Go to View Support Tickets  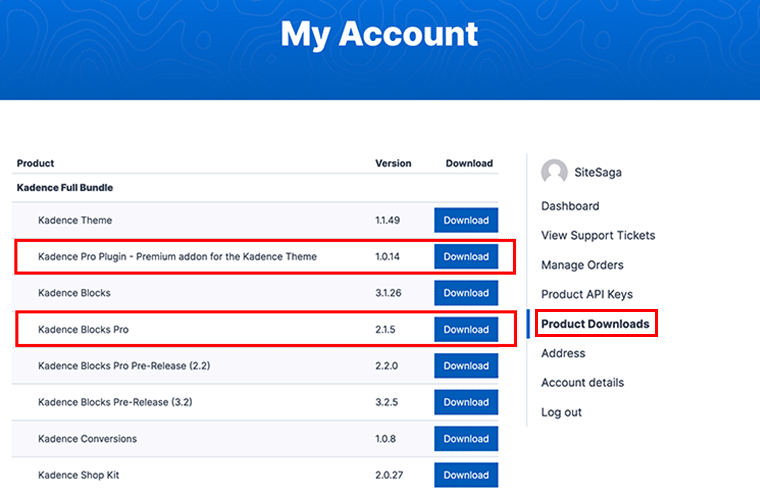[598, 236]
